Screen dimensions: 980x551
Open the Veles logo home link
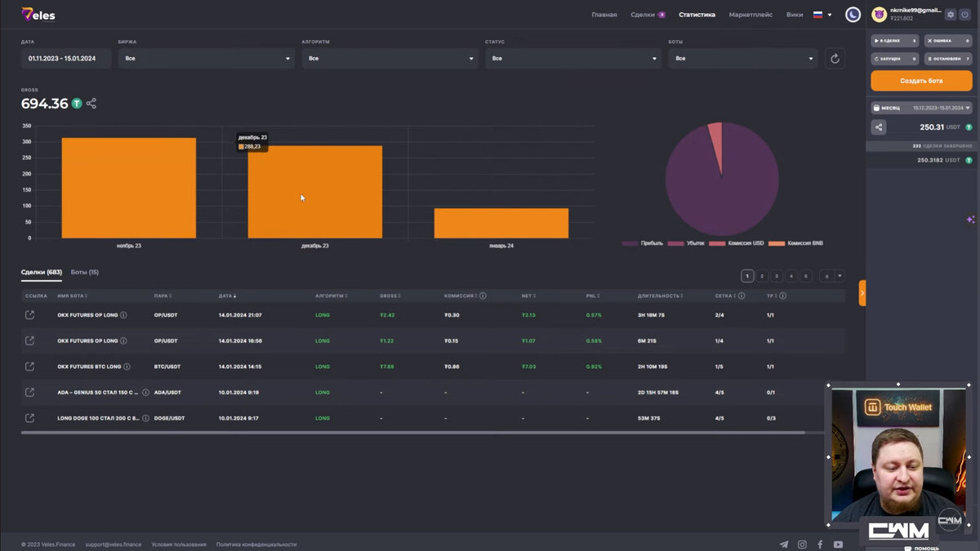click(x=38, y=14)
